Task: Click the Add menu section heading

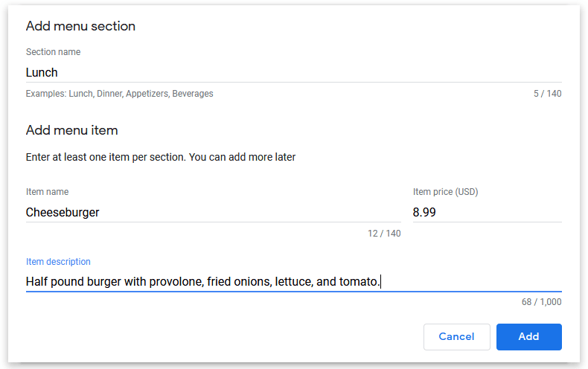Action: [x=80, y=26]
